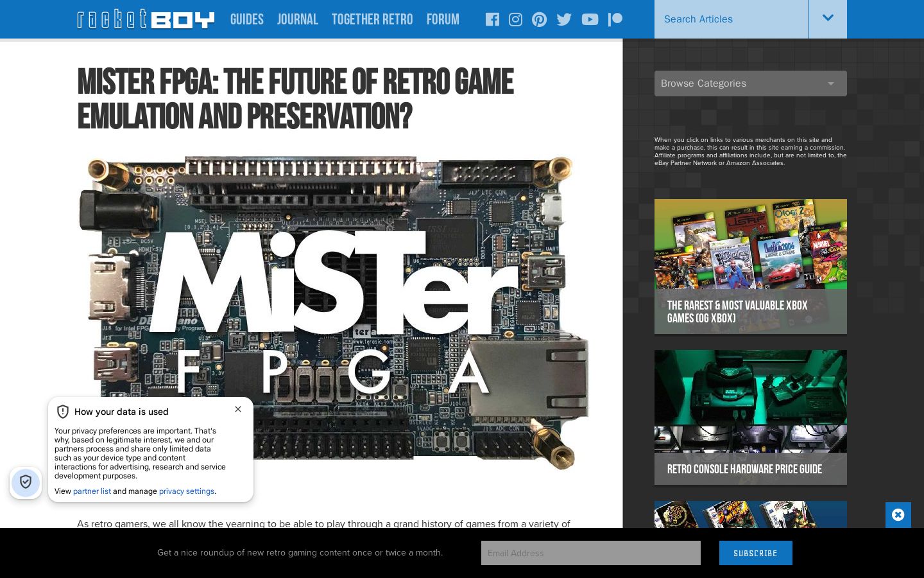Viewport: 924px width, 578px height.
Task: Open the Forum link in navigation
Action: 443,19
